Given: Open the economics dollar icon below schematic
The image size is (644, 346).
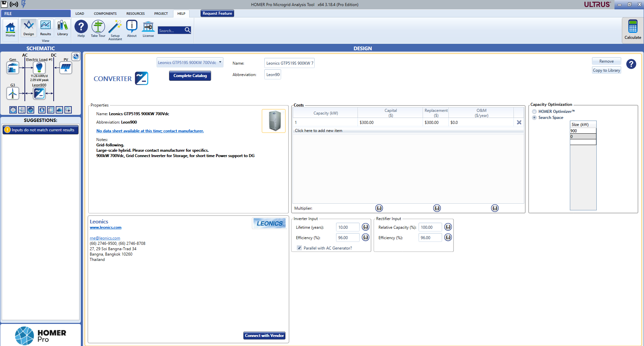Looking at the screenshot, I should coord(42,110).
